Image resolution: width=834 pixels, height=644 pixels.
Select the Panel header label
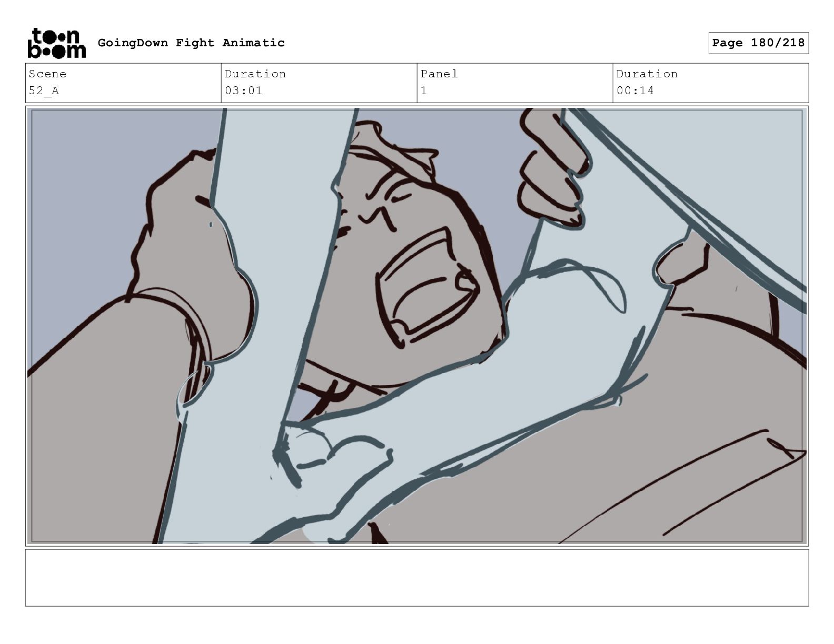click(439, 74)
